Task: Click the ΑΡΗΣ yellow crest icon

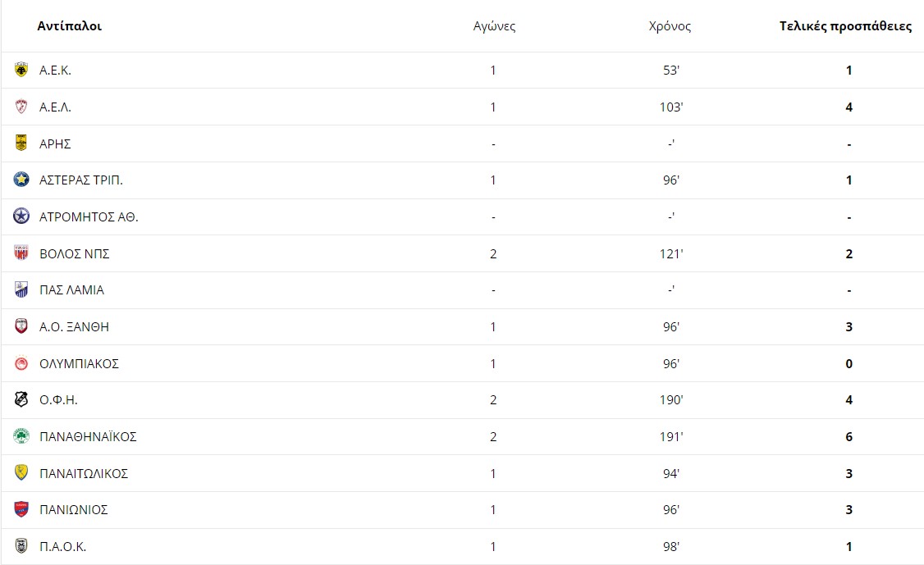Action: click(21, 144)
